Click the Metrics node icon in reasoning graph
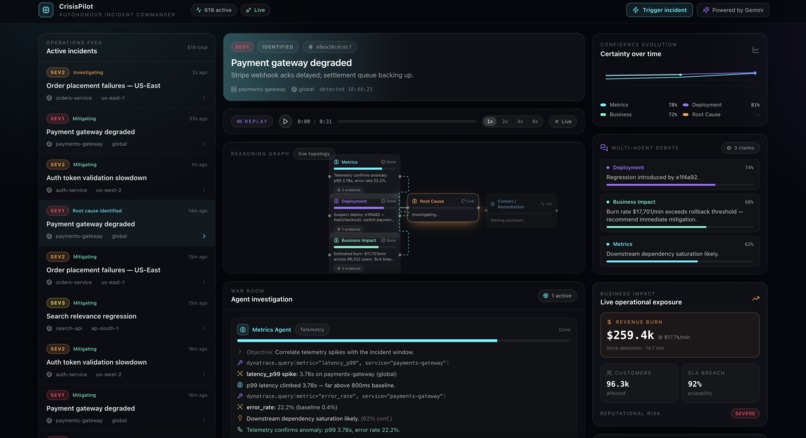The image size is (806, 438). pos(336,162)
